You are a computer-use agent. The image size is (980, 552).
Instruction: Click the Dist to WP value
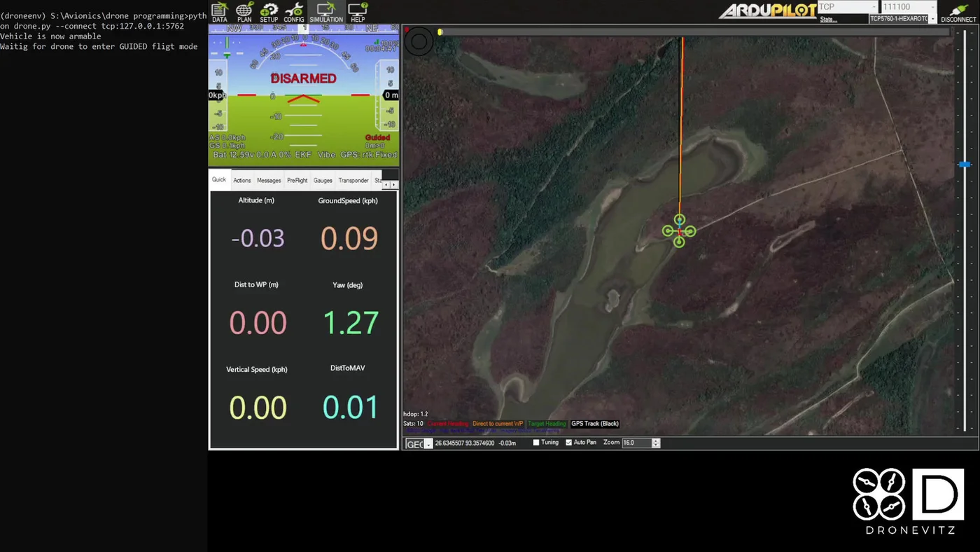tap(258, 323)
